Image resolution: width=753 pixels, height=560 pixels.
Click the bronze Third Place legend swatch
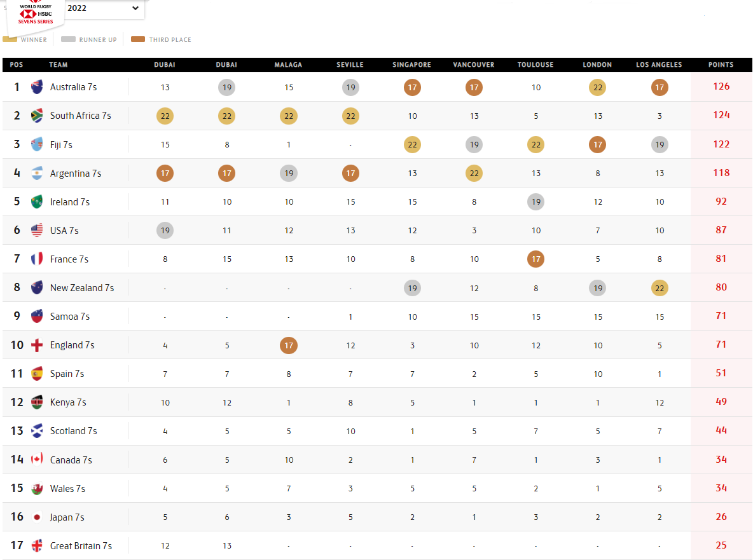(x=137, y=39)
